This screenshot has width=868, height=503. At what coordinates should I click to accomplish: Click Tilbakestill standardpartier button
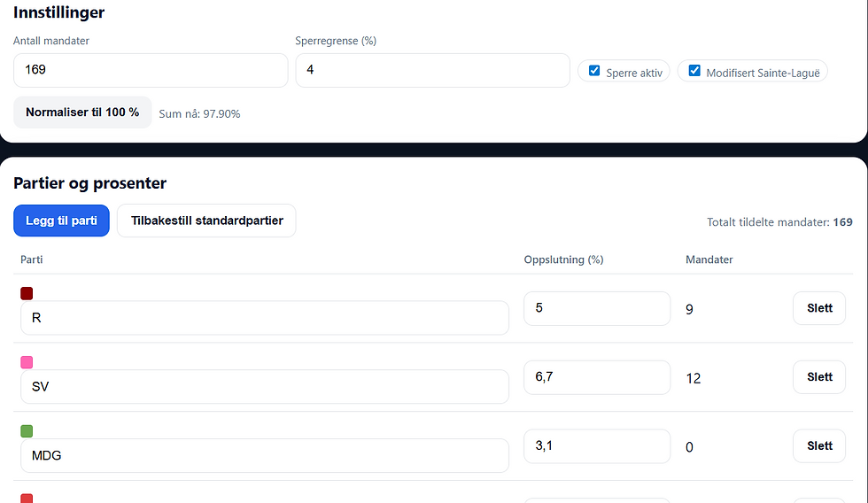point(206,221)
